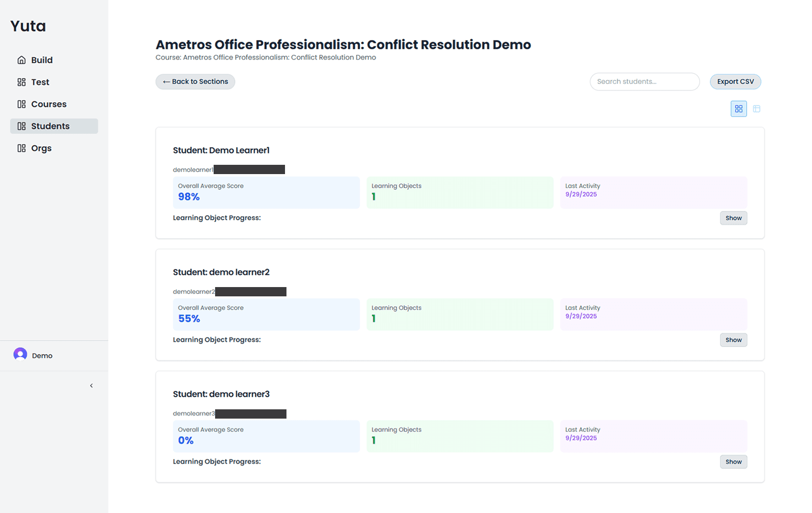The image size is (812, 513).
Task: Open the Courses menu item
Action: [x=49, y=104]
